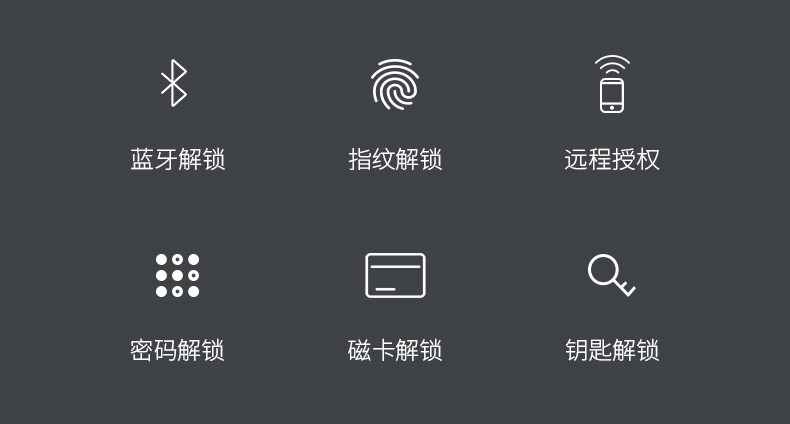Click the 指纹解锁 text
Image resolution: width=790 pixels, height=424 pixels.
pyautogui.click(x=395, y=160)
